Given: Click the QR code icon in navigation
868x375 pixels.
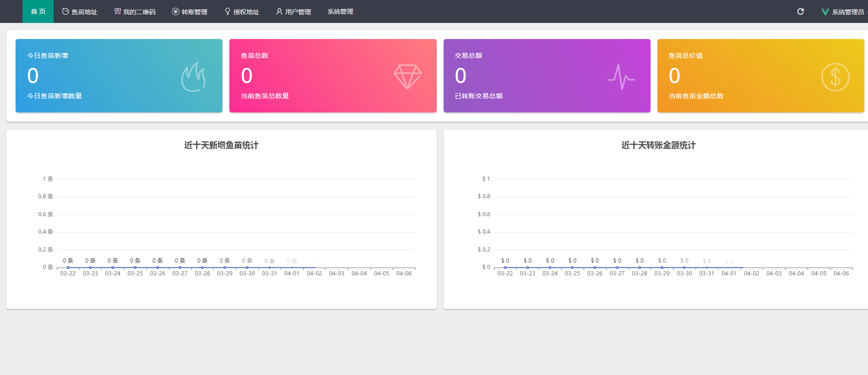Looking at the screenshot, I should [x=117, y=11].
